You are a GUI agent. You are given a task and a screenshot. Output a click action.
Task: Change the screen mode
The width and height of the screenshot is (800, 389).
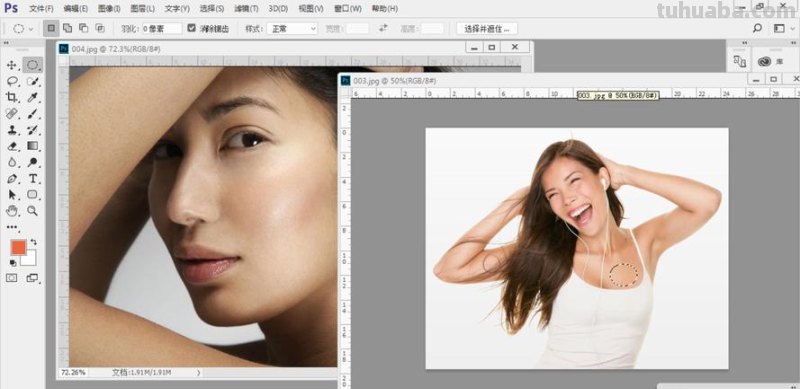pyautogui.click(x=32, y=278)
